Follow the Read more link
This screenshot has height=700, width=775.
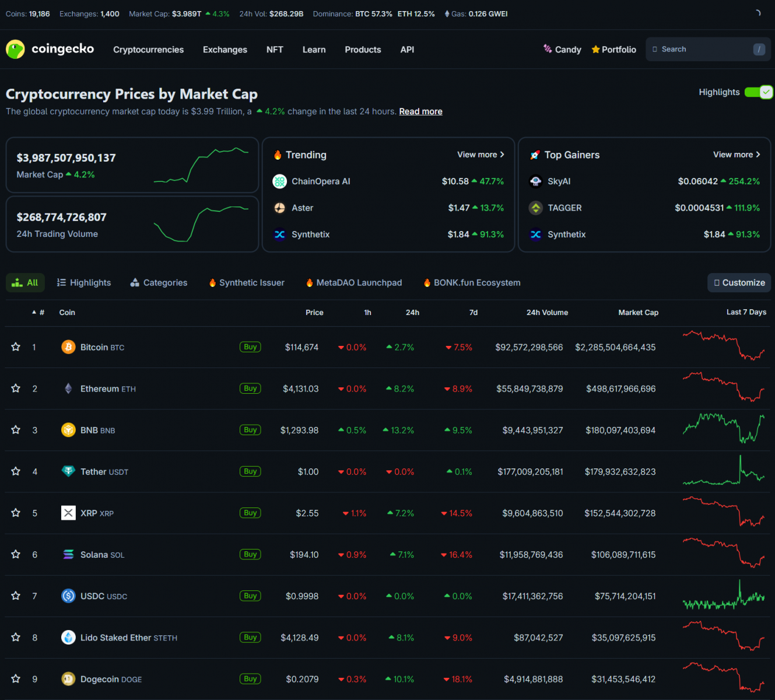[420, 111]
